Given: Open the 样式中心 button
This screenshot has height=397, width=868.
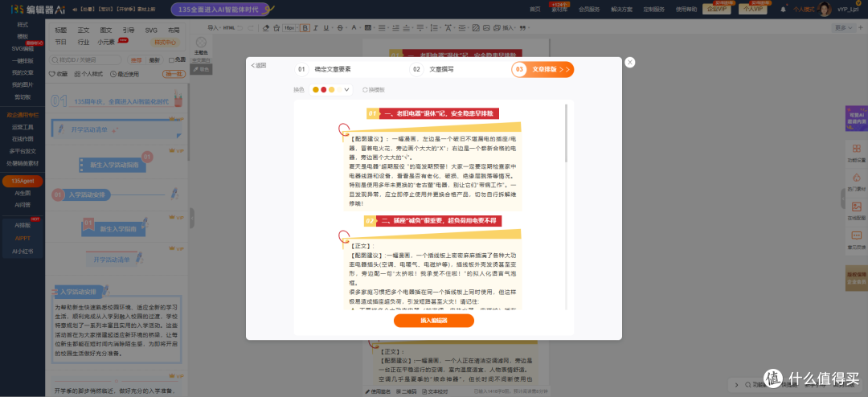Looking at the screenshot, I should click(x=165, y=42).
